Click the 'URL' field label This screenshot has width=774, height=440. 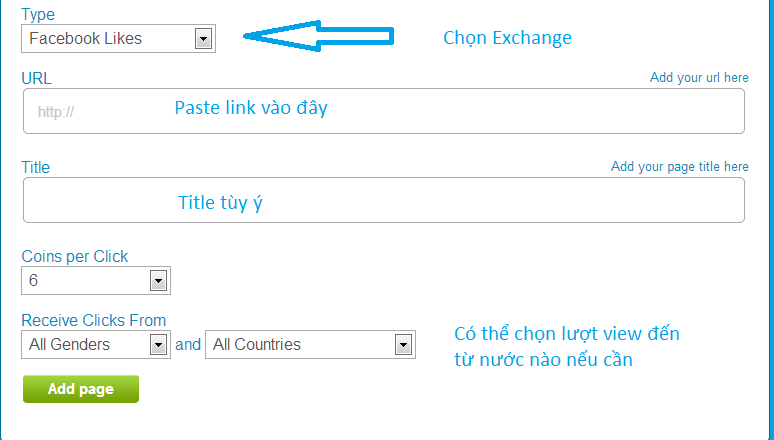(x=36, y=78)
